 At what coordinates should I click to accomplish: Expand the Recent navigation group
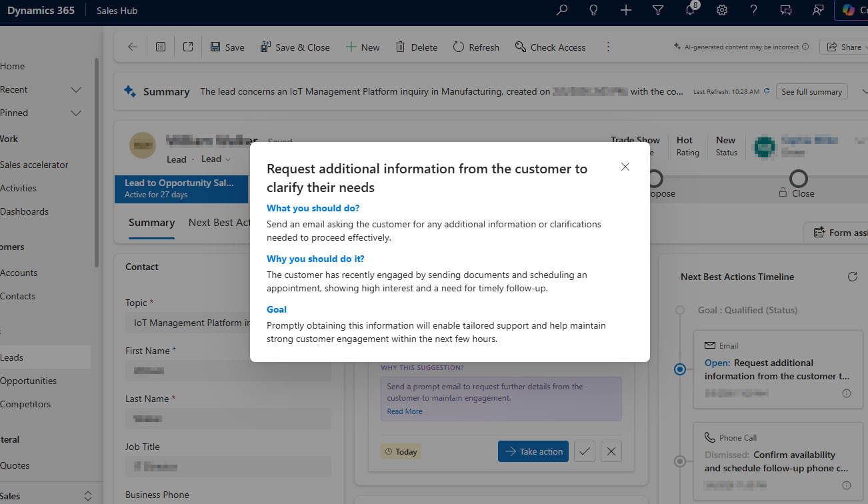[x=76, y=89]
